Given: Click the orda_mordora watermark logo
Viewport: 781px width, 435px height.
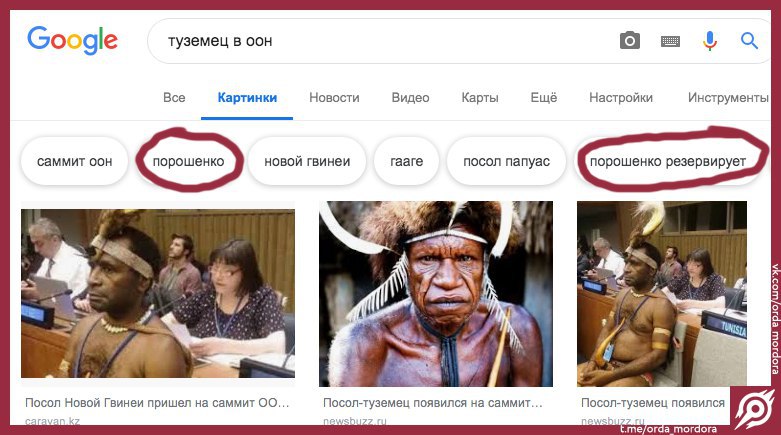Looking at the screenshot, I should pos(755,409).
